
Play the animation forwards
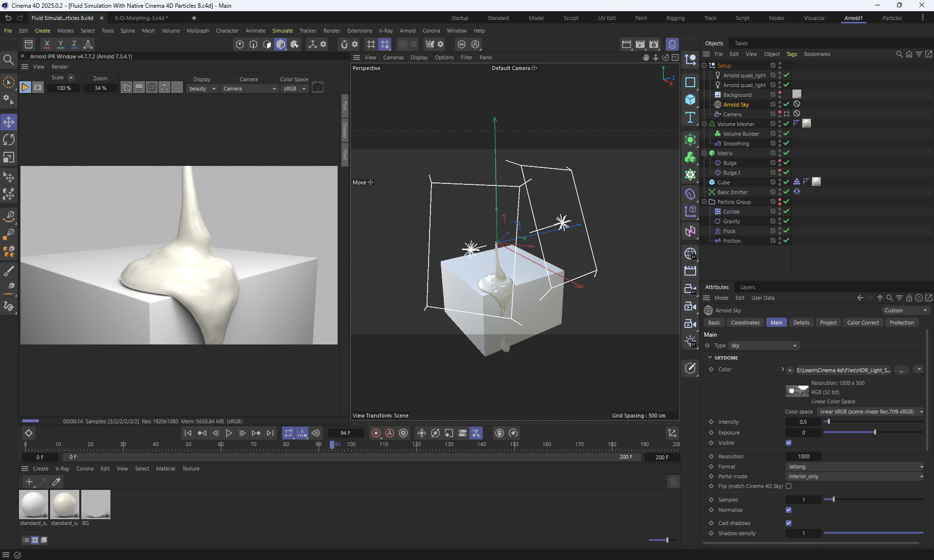[229, 433]
